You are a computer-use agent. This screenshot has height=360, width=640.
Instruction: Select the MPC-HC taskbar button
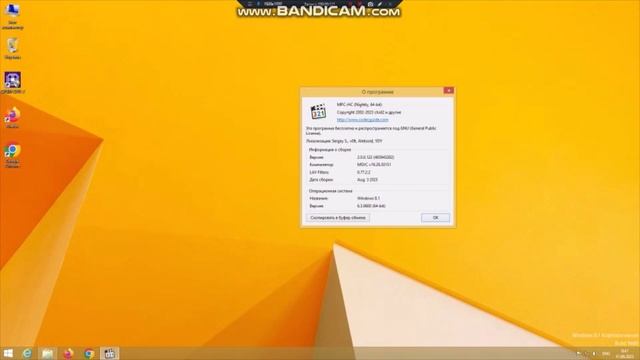109,353
